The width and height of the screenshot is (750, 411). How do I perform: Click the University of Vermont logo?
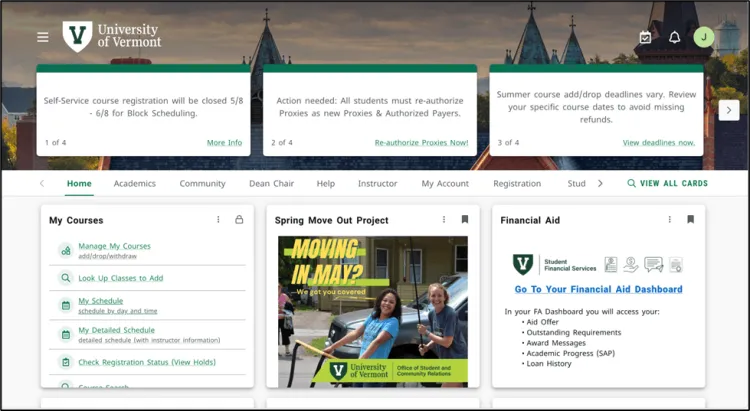112,36
